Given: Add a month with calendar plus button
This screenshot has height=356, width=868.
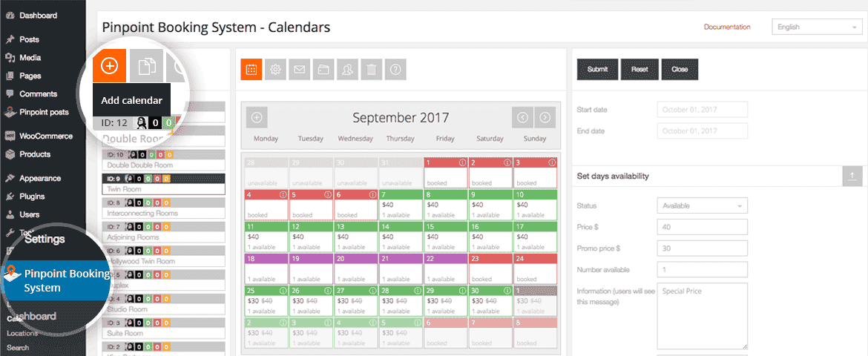Looking at the screenshot, I should pyautogui.click(x=257, y=117).
